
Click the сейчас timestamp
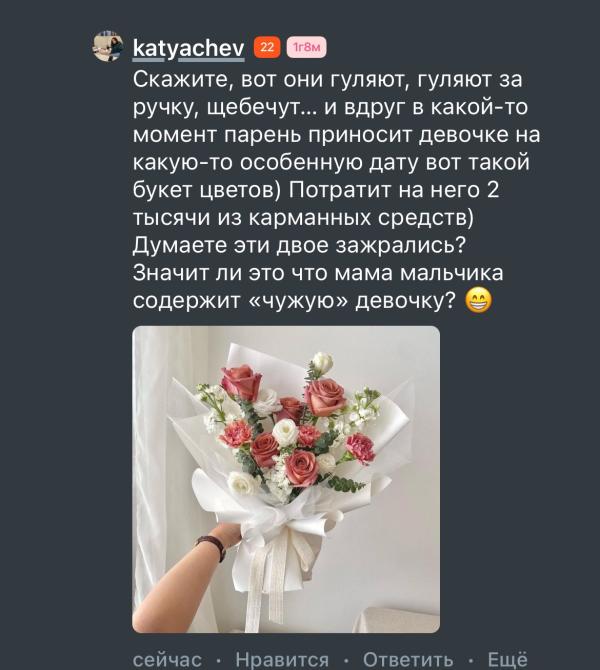[168, 660]
